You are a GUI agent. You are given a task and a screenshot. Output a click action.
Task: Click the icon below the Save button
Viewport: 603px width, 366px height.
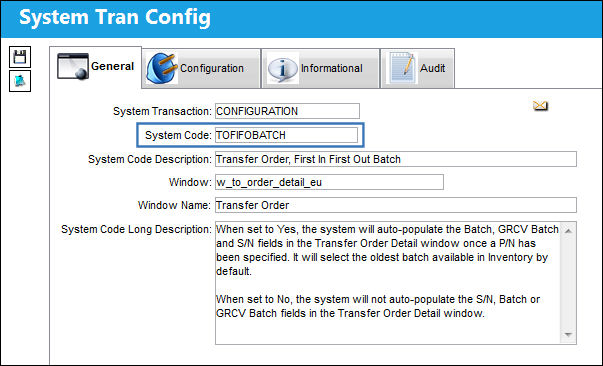coord(20,81)
